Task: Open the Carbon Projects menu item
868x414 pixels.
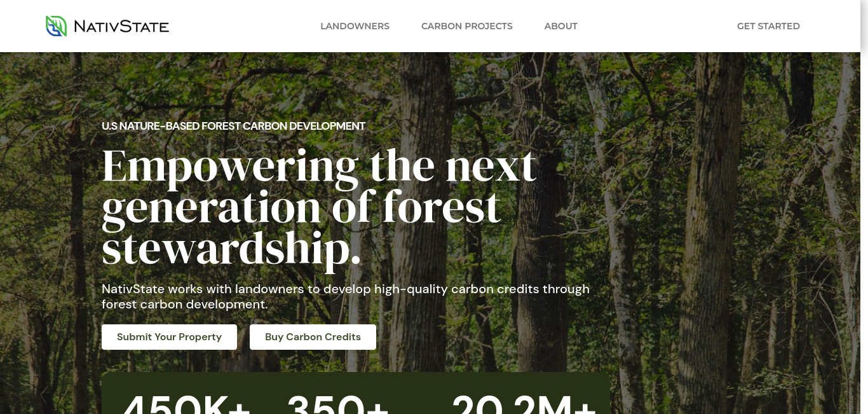Action: pyautogui.click(x=466, y=26)
